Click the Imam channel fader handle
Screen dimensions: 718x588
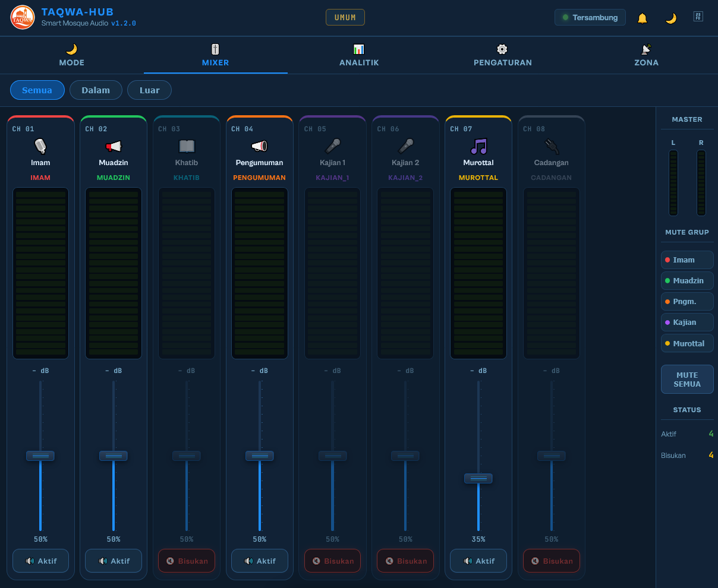[x=40, y=456]
